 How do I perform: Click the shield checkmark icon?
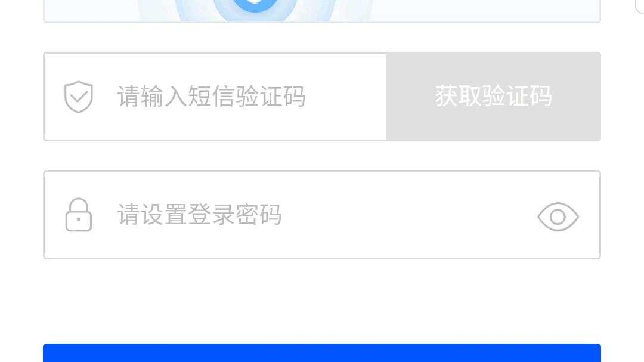click(79, 97)
